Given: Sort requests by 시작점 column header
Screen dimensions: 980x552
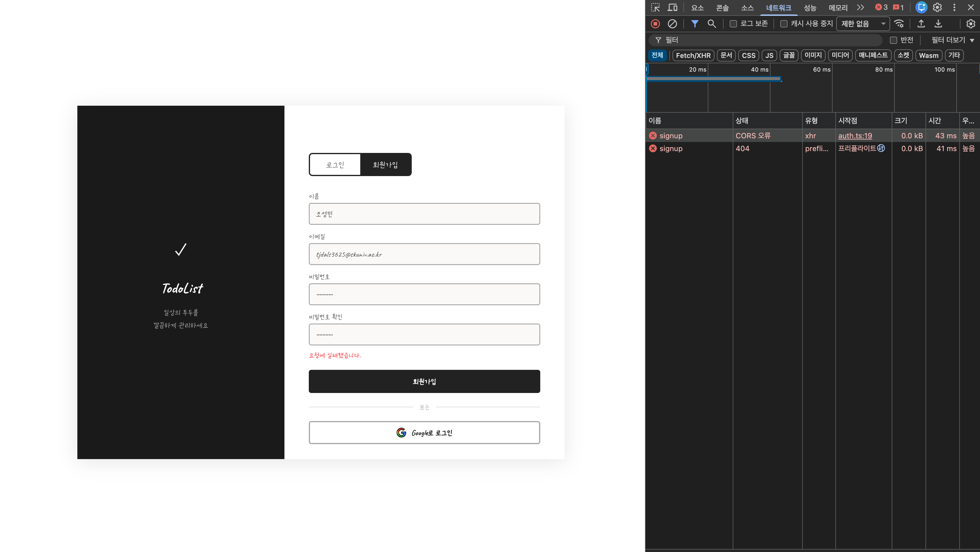Looking at the screenshot, I should point(864,121).
